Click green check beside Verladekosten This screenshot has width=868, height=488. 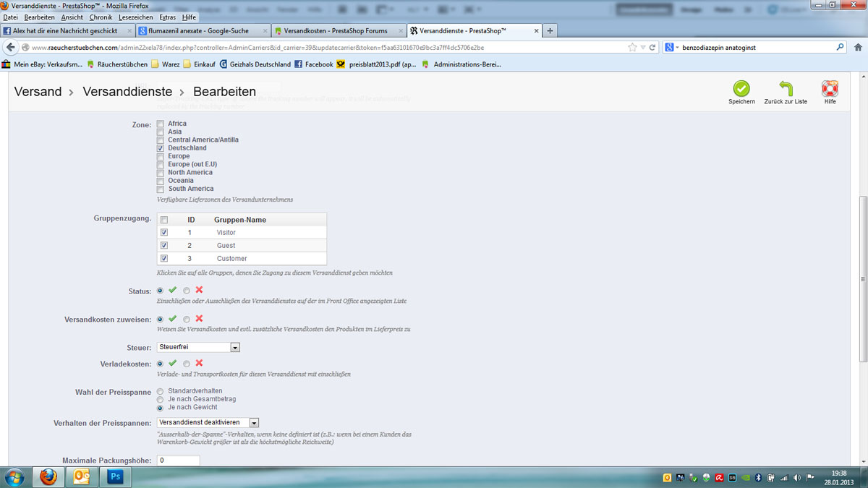pyautogui.click(x=172, y=364)
